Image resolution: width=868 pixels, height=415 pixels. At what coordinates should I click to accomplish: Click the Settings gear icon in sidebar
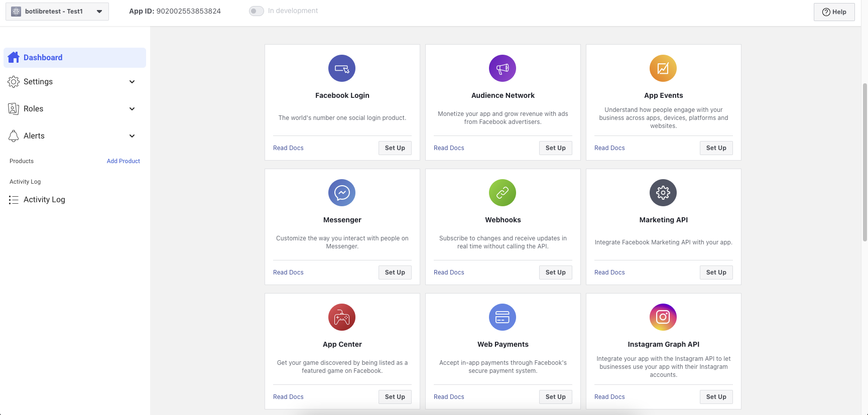(x=14, y=82)
